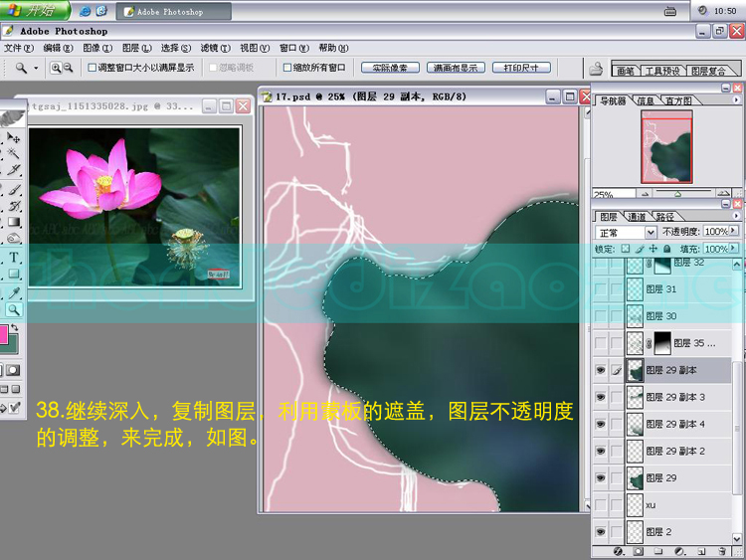
Task: Open 工具预设 tab in palette well
Action: (x=661, y=71)
